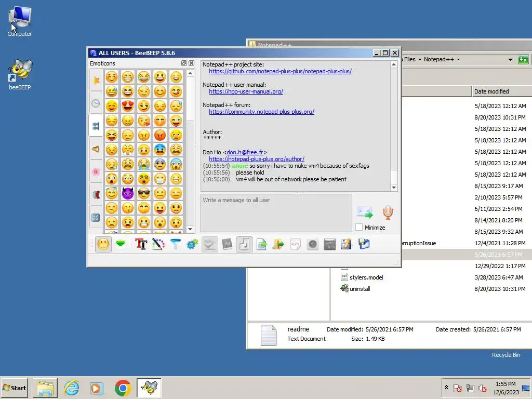Open the chat font selector (TT icon)
Viewport: 532px width, 399px height.
pos(141,244)
